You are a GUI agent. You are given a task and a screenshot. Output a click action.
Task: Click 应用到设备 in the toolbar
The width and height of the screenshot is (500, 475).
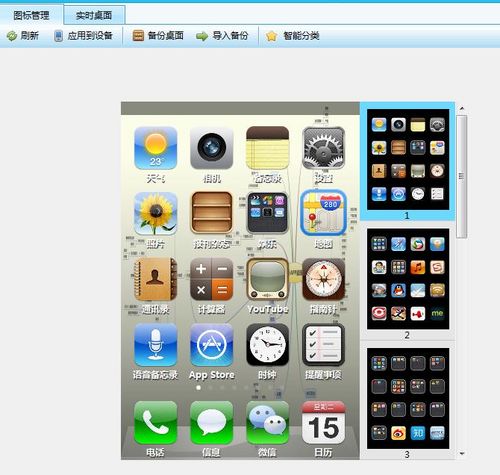point(83,36)
